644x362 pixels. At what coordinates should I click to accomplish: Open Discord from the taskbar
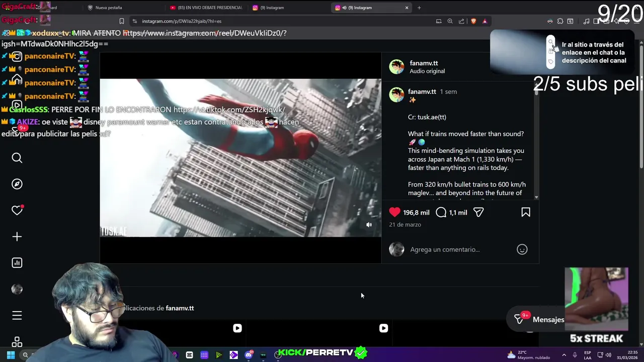[x=249, y=355]
